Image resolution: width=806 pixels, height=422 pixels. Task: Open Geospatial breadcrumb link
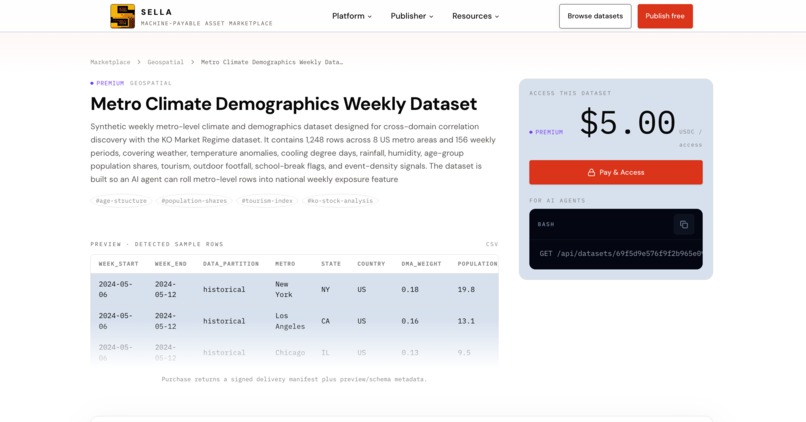point(166,62)
